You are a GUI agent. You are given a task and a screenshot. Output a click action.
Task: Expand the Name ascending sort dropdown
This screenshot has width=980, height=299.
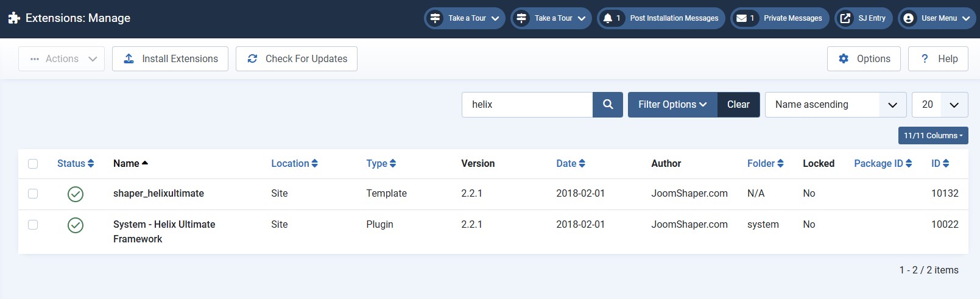[x=835, y=105]
